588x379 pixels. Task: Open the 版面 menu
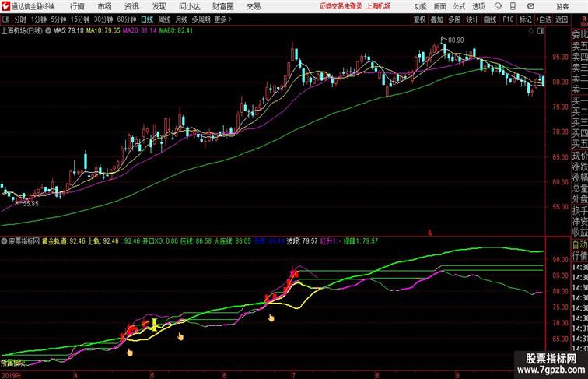pos(440,6)
